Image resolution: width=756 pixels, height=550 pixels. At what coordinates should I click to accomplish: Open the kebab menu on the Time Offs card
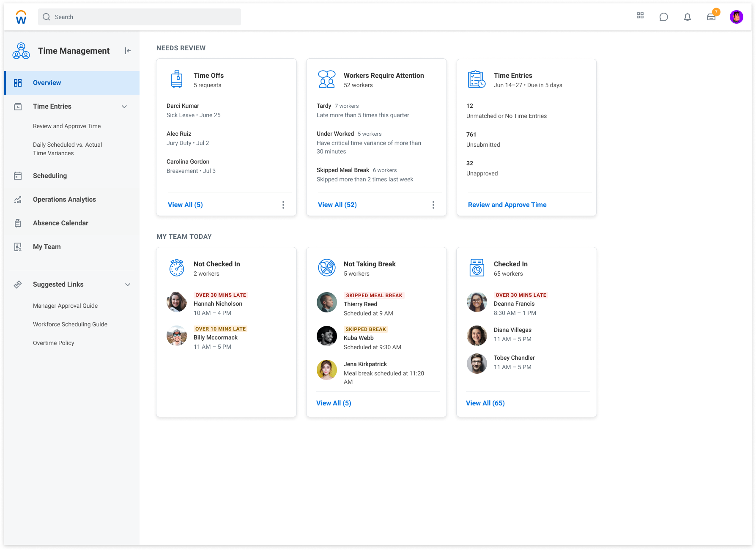(x=283, y=205)
